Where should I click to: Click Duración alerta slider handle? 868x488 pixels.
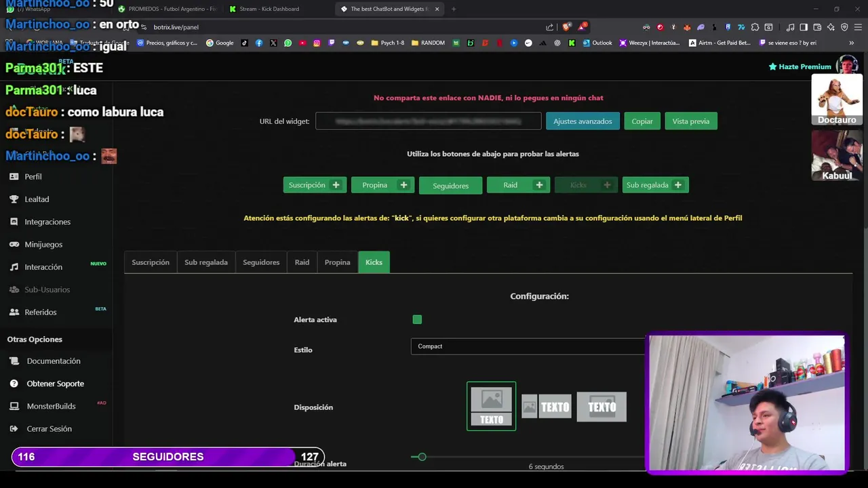(x=422, y=457)
